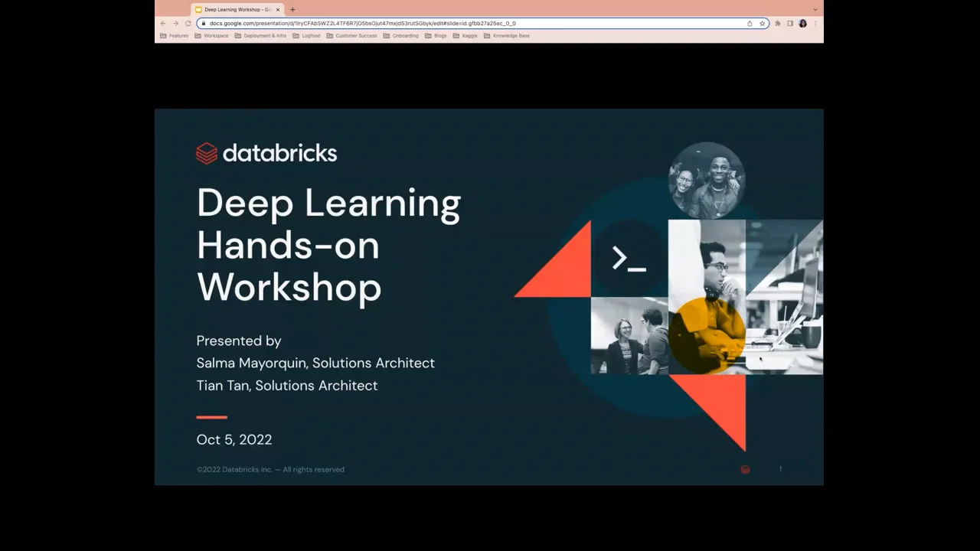Open the Logfood bookmark folder
Screen dimensions: 980x551
pos(306,36)
